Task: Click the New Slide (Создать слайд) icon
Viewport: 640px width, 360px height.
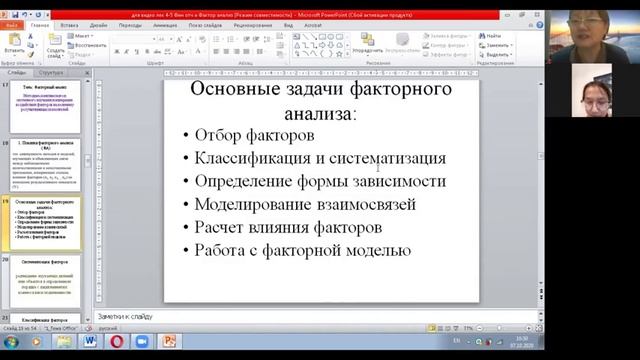Action: pos(55,40)
